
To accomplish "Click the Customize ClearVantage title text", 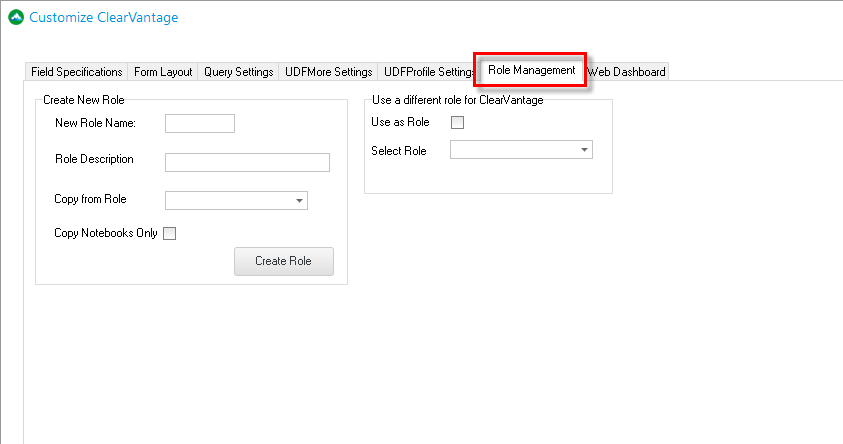I will point(104,17).
